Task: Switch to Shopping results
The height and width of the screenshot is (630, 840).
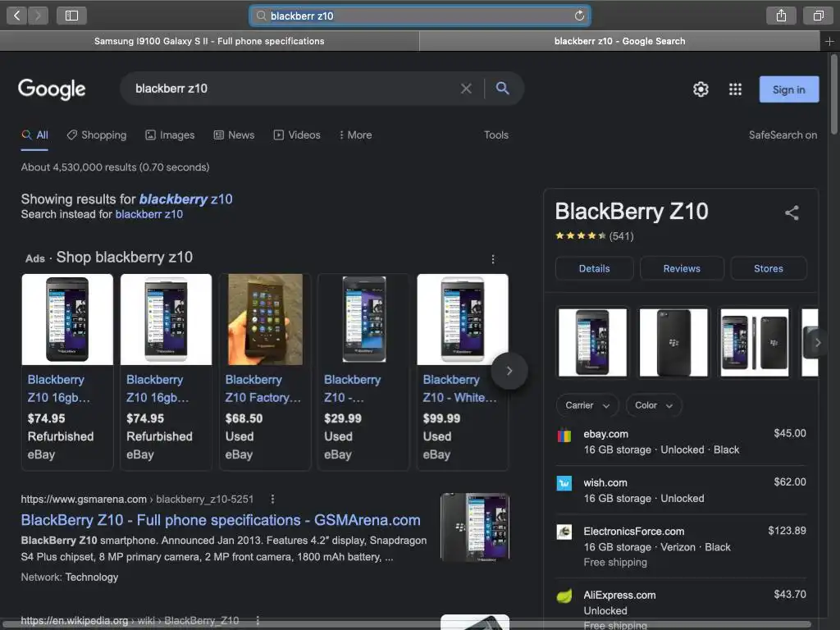Action: pyautogui.click(x=97, y=135)
